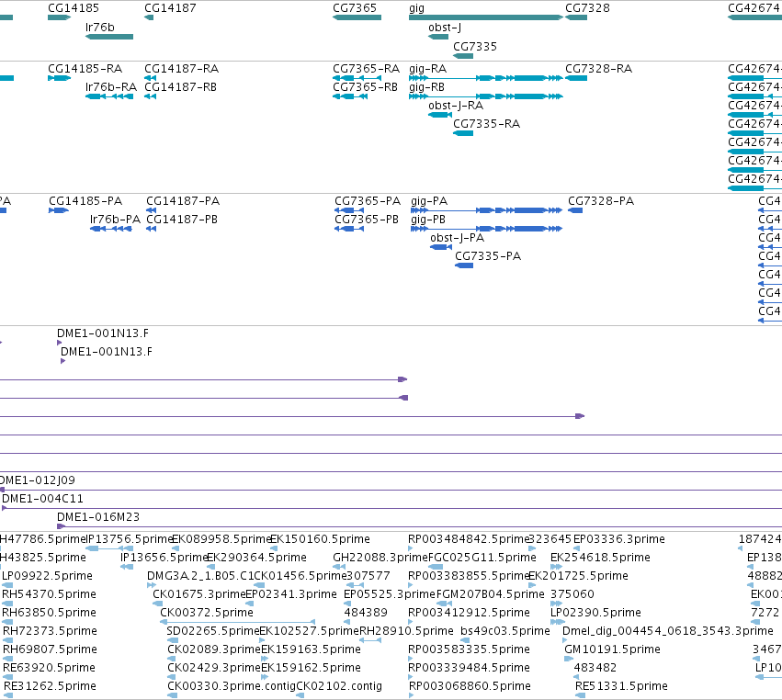This screenshot has height=700, width=782.
Task: Select protein CG14185-PA
Action: click(x=85, y=201)
